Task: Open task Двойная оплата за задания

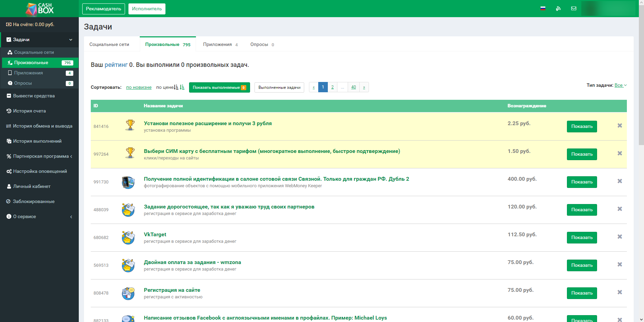Action: [x=193, y=262]
